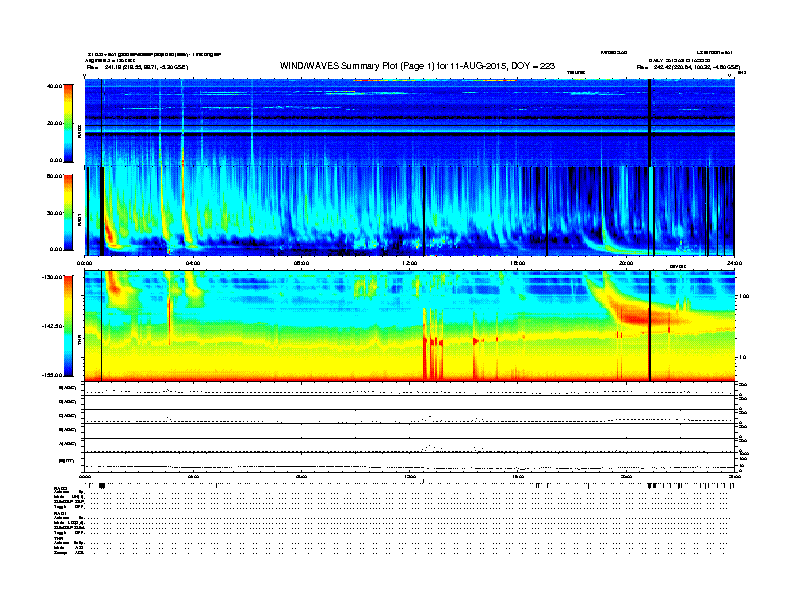Click the RAD2 color scale bar (0–40)

click(68, 123)
